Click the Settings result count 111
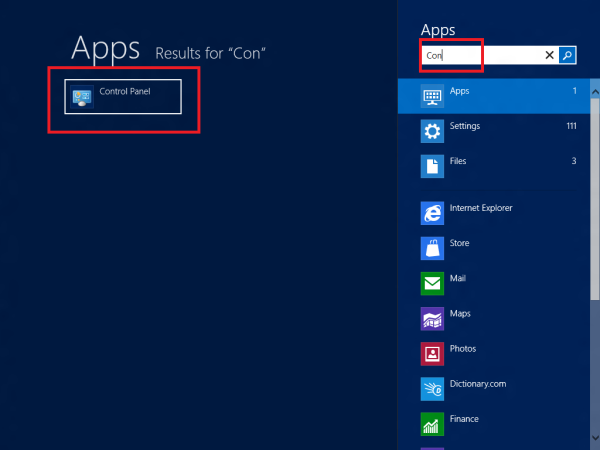This screenshot has width=600, height=450. coord(571,126)
